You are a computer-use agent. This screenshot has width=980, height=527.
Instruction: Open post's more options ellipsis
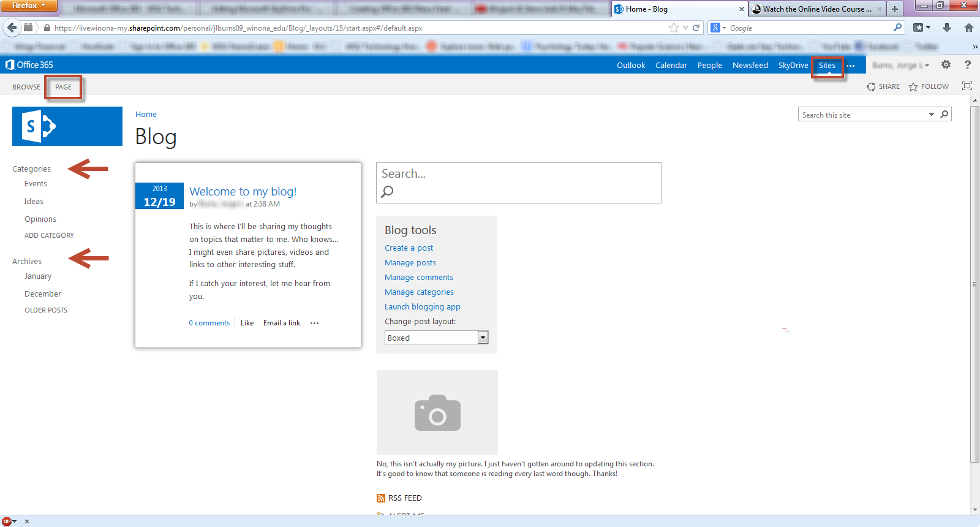(314, 324)
